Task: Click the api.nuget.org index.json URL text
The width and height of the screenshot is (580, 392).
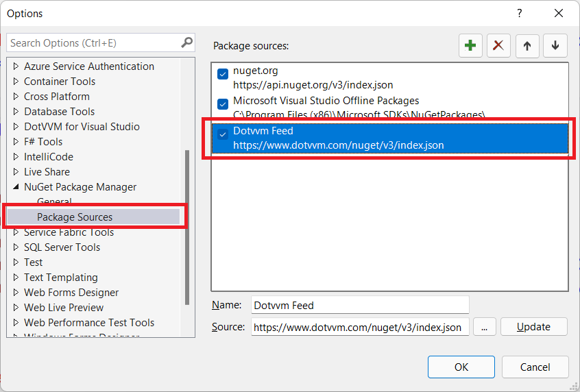Action: point(313,85)
